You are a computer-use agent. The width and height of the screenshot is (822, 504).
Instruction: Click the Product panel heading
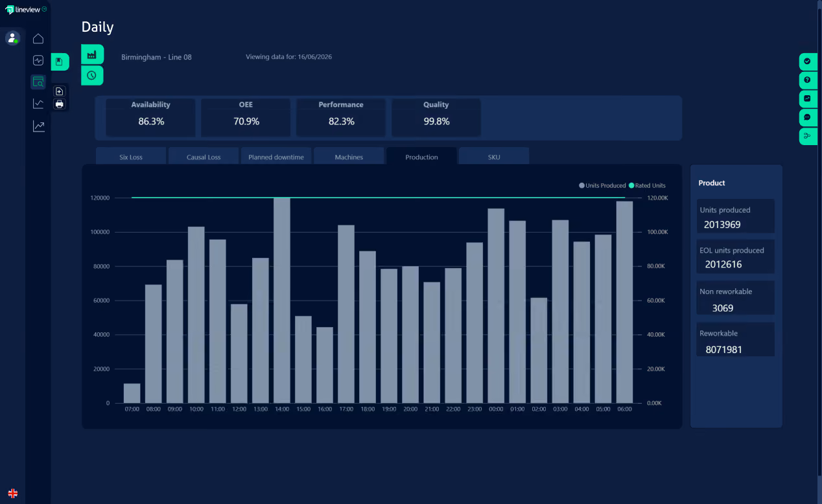[x=712, y=183]
